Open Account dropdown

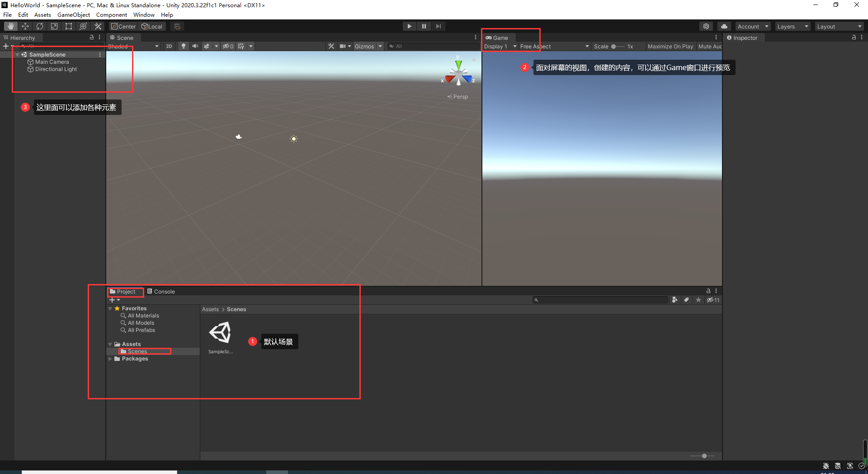coord(753,26)
